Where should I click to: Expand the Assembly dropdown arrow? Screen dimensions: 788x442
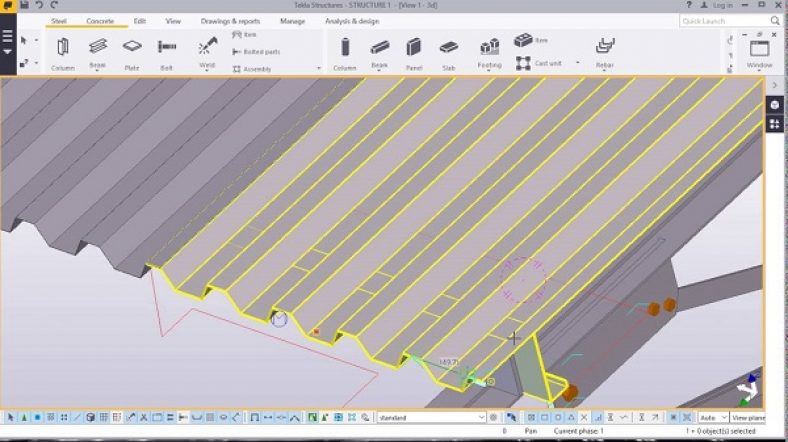pyautogui.click(x=319, y=69)
